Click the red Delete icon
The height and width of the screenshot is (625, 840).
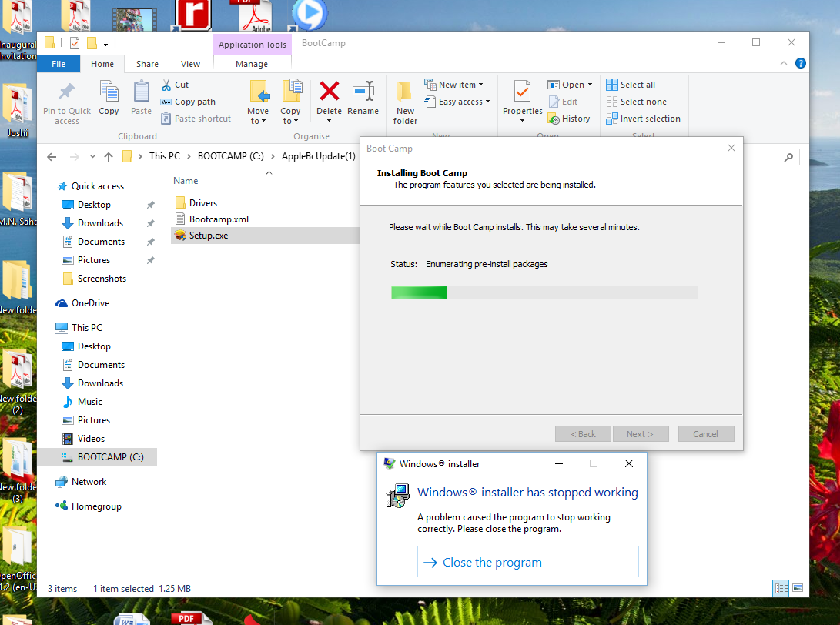tap(329, 91)
